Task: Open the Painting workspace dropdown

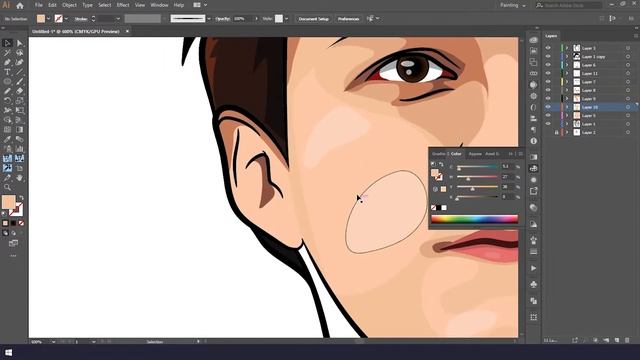Action: click(513, 5)
